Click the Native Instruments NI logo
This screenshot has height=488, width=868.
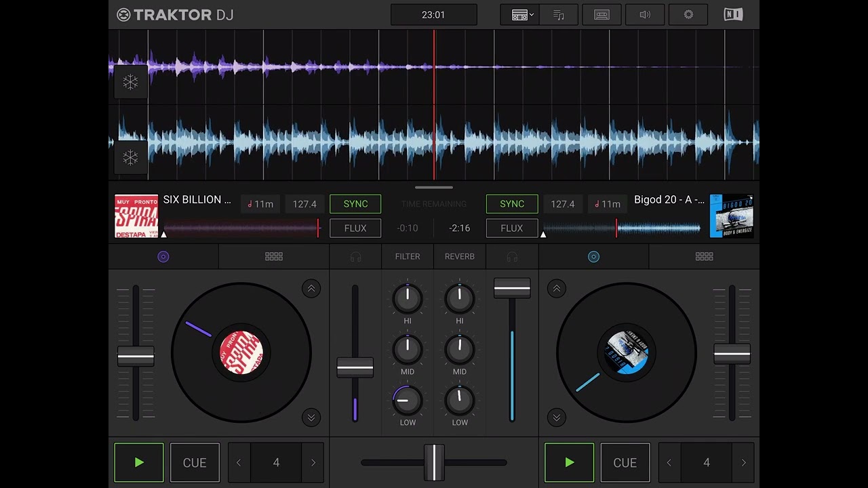coord(733,15)
